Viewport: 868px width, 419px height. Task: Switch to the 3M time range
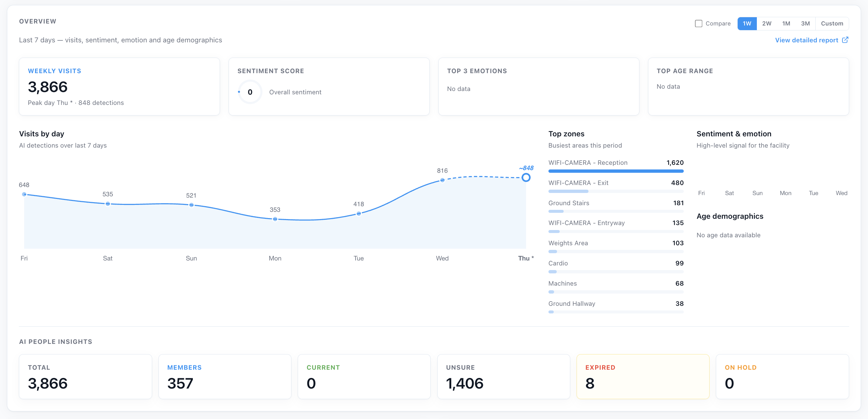point(805,23)
